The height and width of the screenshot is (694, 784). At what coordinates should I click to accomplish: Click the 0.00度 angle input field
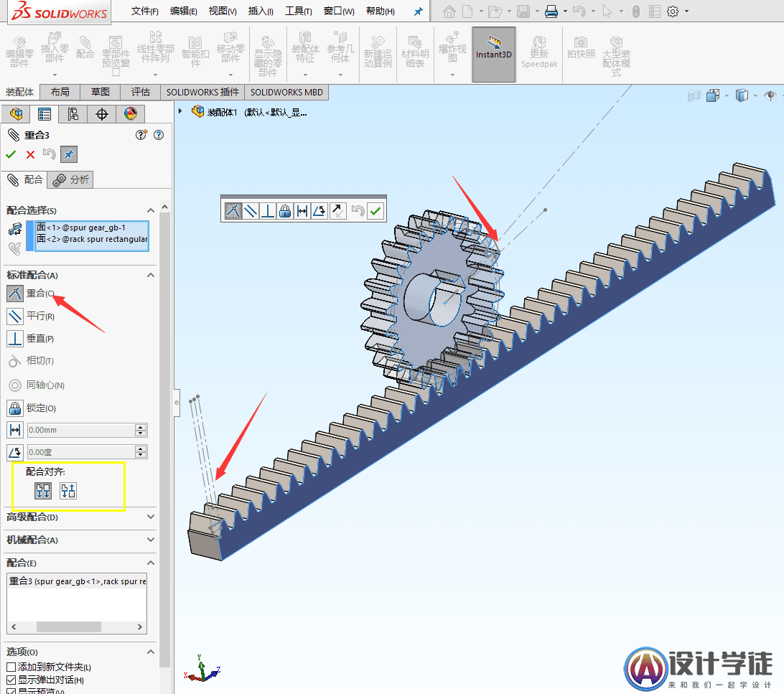click(81, 452)
